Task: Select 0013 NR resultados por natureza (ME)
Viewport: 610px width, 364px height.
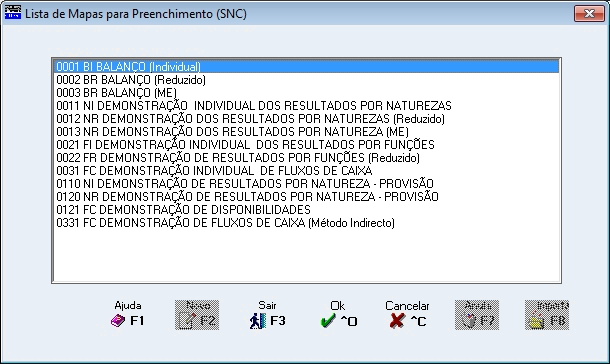Action: [306, 131]
